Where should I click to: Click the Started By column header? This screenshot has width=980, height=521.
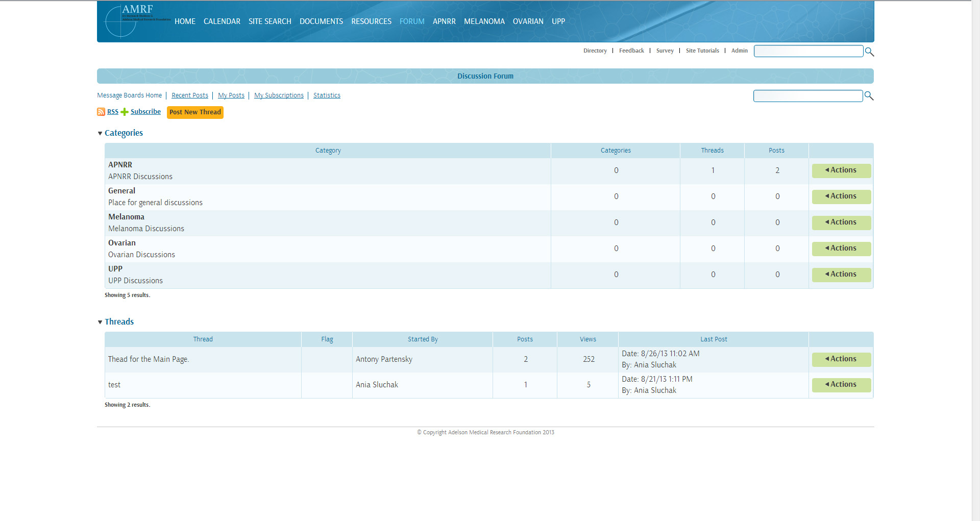point(423,339)
